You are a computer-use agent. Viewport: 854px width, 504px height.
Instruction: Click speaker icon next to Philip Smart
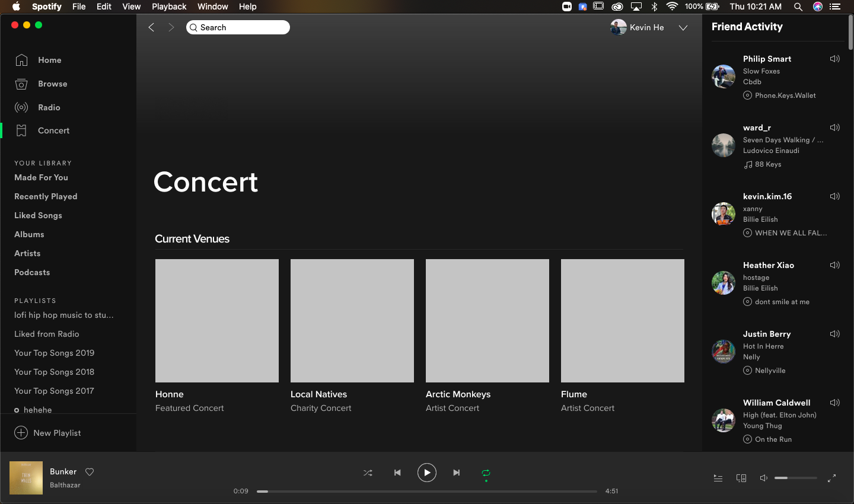tap(835, 59)
